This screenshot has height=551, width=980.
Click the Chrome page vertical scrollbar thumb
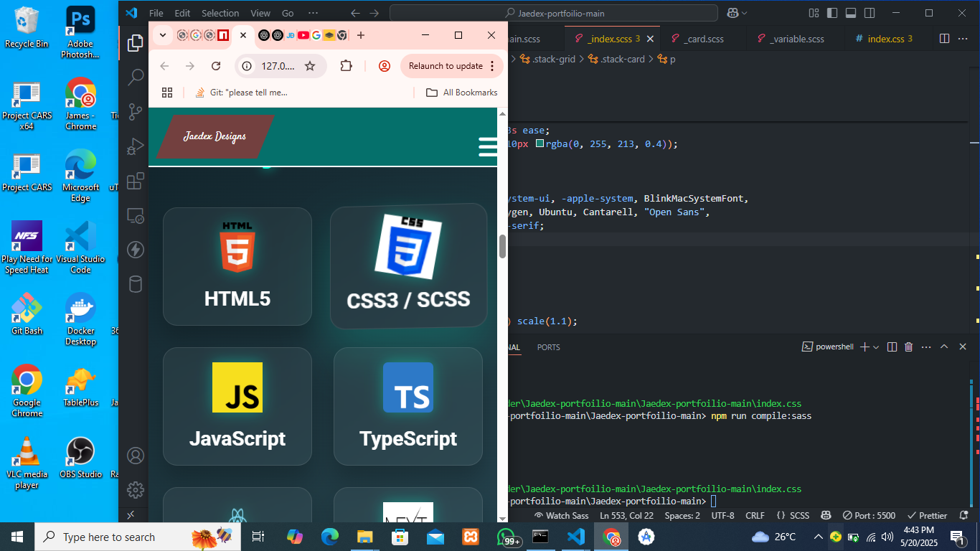(503, 246)
